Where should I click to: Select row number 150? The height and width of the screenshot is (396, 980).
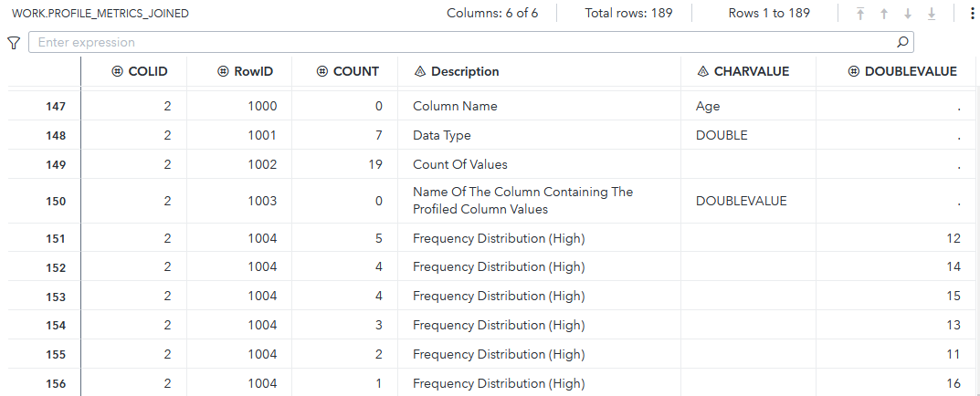coord(56,201)
